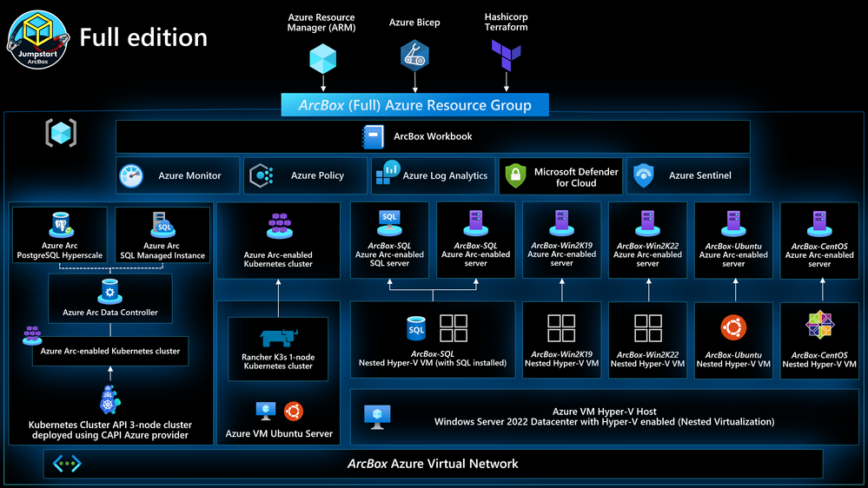Screen dimensions: 868x488
Task: Click the ArcBox Workbook label
Action: click(x=433, y=136)
